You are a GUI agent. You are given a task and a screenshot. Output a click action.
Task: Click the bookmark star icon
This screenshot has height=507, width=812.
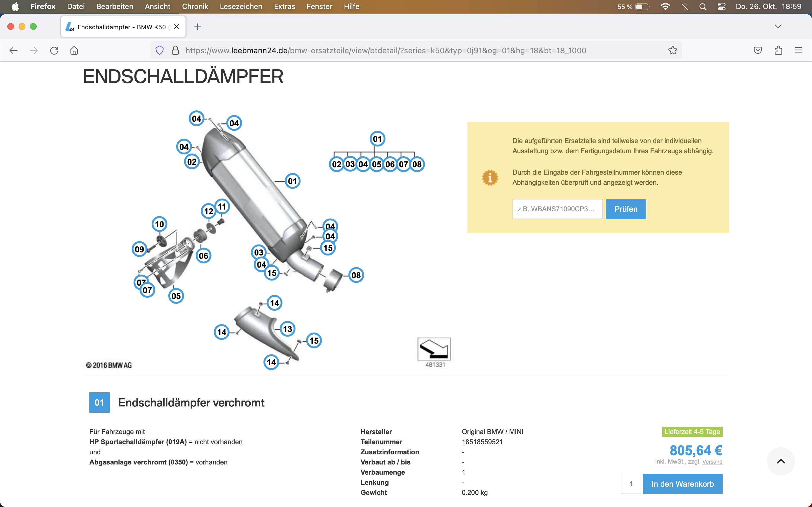(x=672, y=50)
